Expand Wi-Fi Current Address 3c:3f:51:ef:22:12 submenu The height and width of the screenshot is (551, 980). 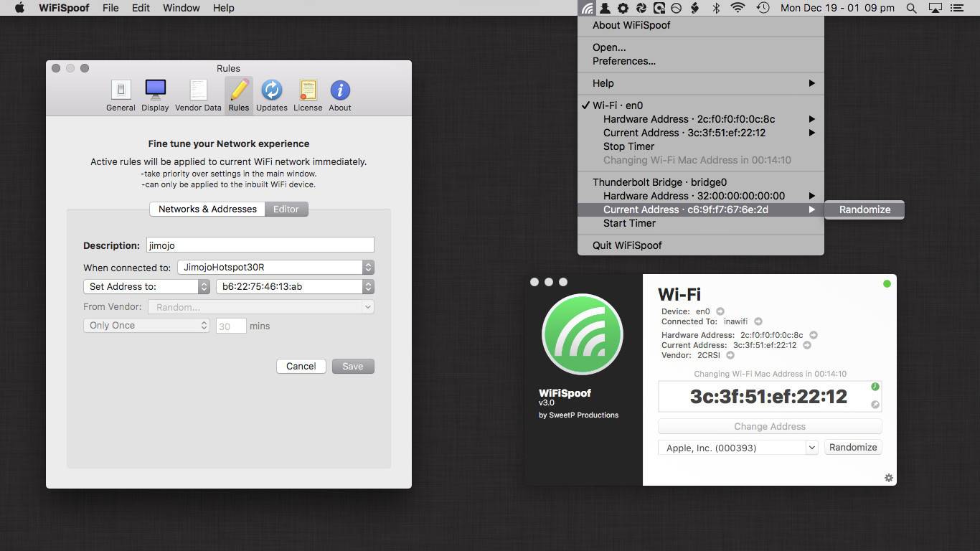[701, 133]
